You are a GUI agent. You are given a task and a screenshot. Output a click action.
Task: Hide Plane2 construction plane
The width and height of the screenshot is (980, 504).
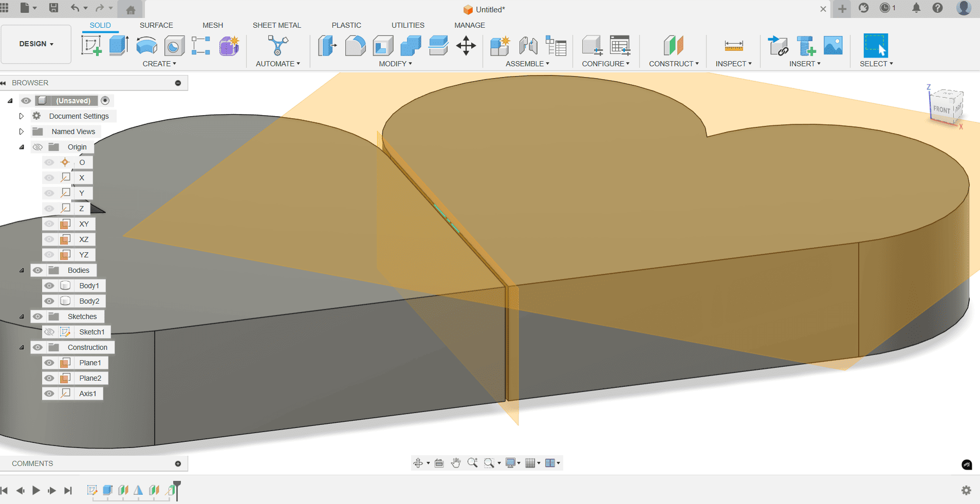[x=49, y=378]
